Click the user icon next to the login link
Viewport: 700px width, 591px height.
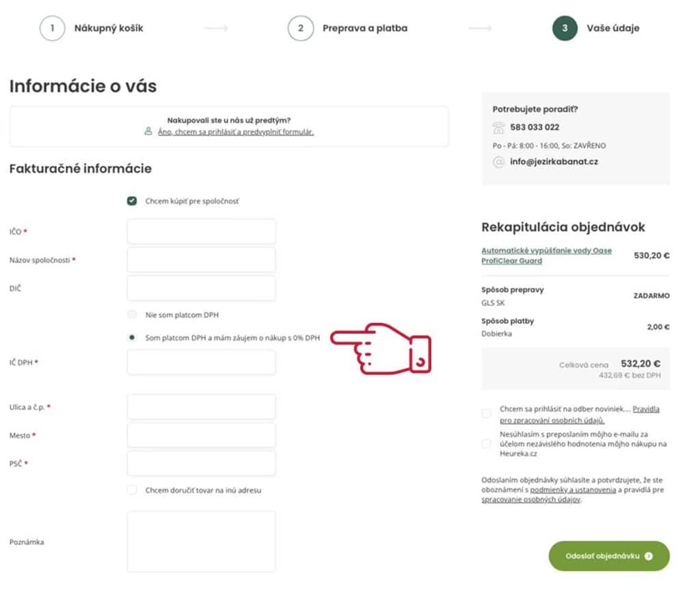[148, 132]
